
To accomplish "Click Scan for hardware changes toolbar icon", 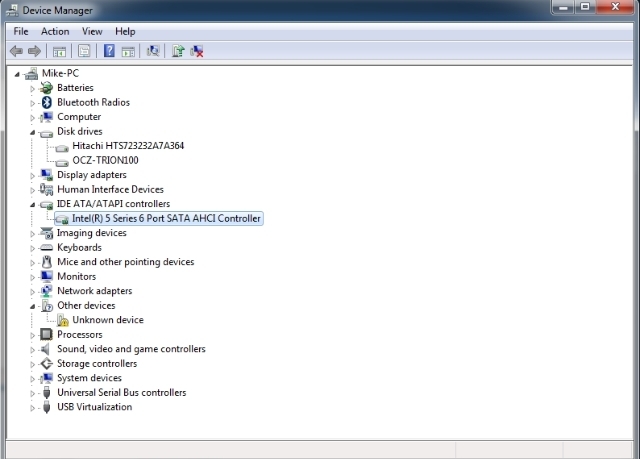I will click(153, 51).
